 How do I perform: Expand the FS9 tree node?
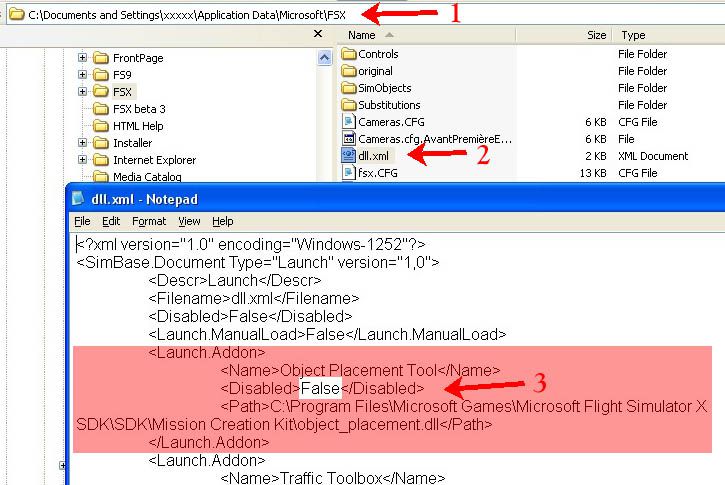pos(82,74)
